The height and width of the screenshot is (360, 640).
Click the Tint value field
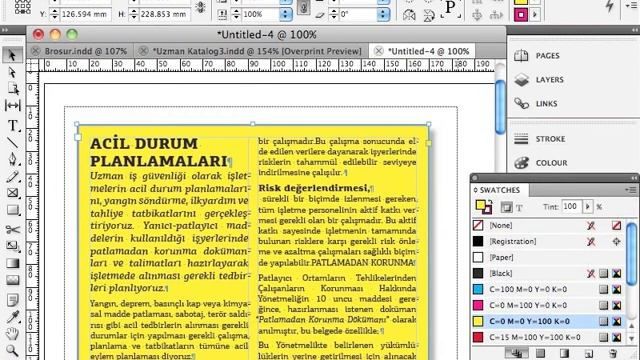coord(571,207)
